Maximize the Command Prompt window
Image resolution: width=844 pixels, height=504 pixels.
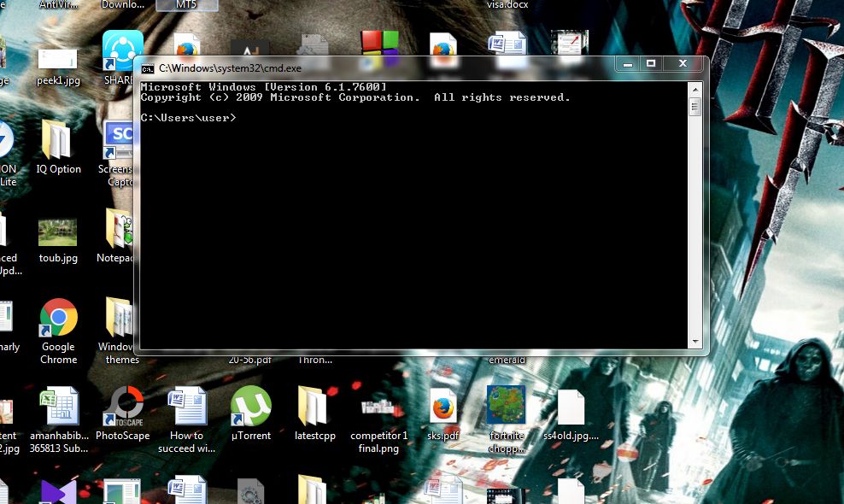pyautogui.click(x=651, y=64)
